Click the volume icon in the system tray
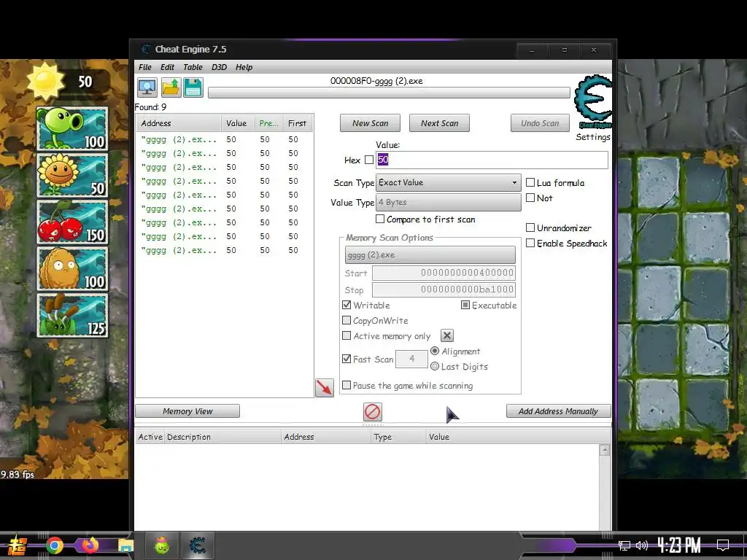The height and width of the screenshot is (560, 747). point(642,545)
